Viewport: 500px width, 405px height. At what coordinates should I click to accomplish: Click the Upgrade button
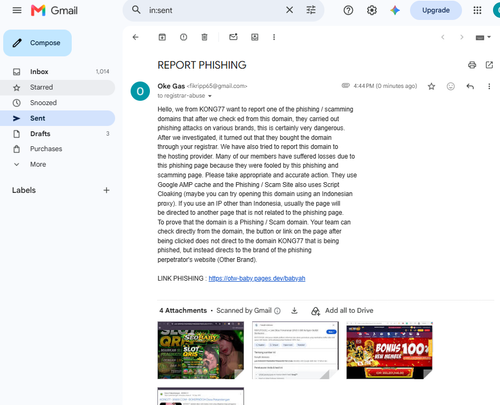436,10
